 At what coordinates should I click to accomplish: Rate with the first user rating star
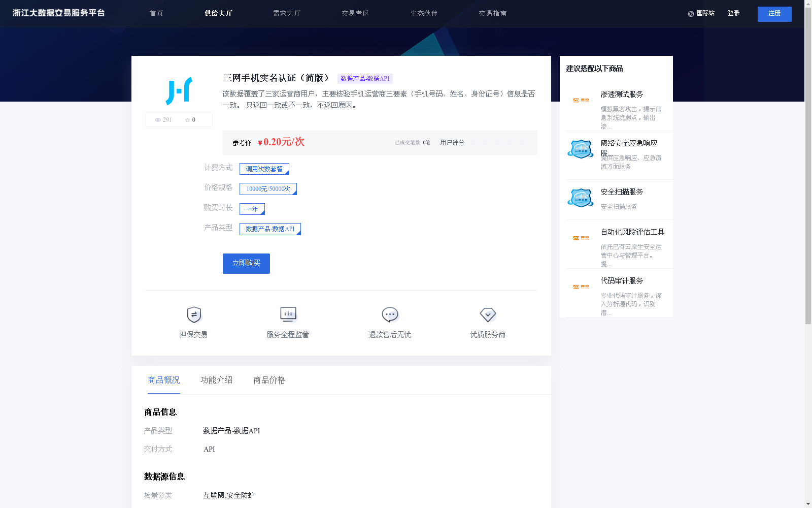[x=473, y=142]
